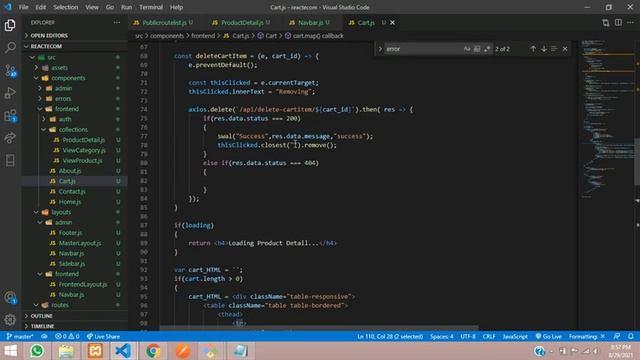Collapse the components folder
This screenshot has width=640, height=360.
coord(68,78)
